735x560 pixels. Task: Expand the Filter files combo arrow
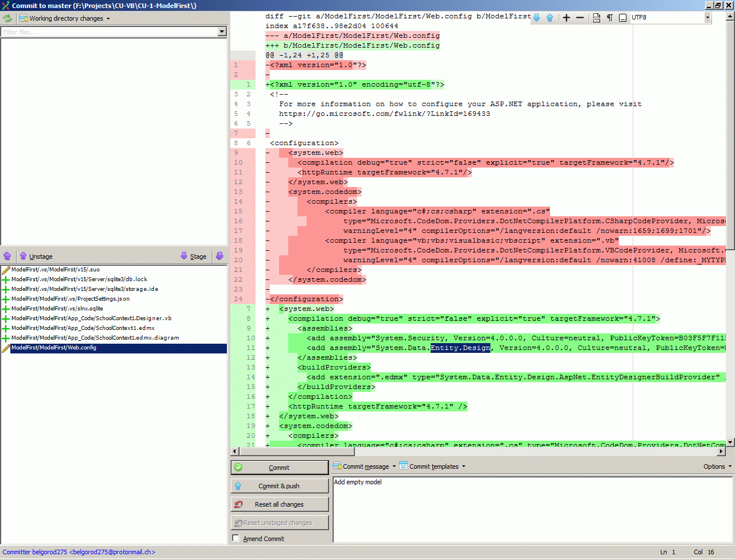click(x=222, y=32)
